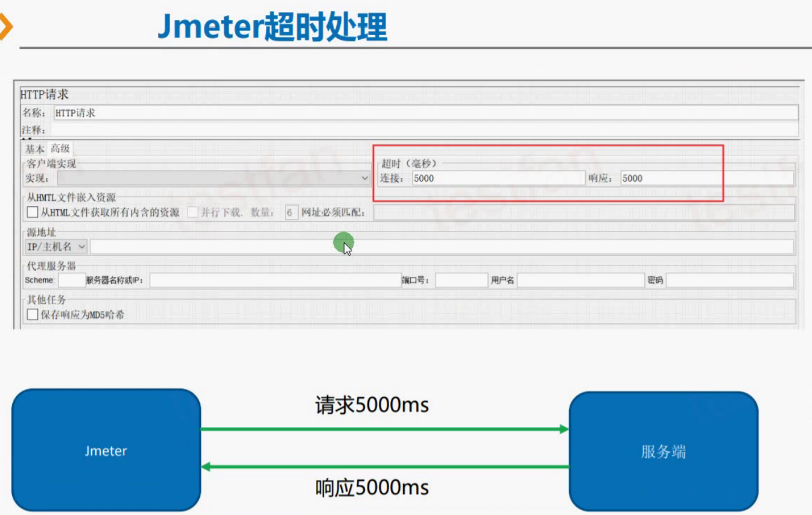Click the 注释 comment input field
Viewport: 812px width, 515px height.
pos(424,130)
